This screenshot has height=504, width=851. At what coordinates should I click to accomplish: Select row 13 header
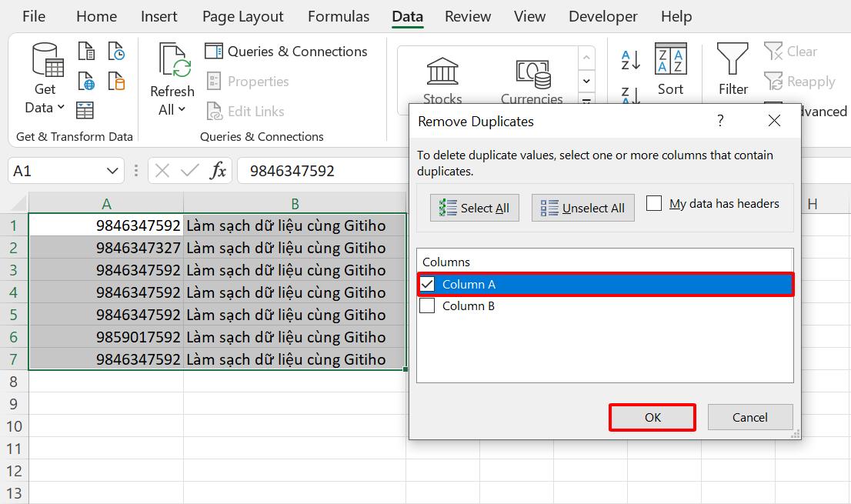[x=14, y=493]
